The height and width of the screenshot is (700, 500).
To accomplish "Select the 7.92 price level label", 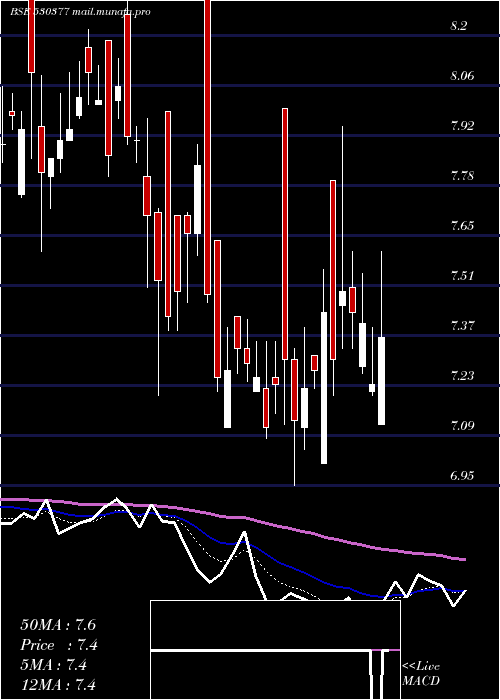I will tap(462, 126).
